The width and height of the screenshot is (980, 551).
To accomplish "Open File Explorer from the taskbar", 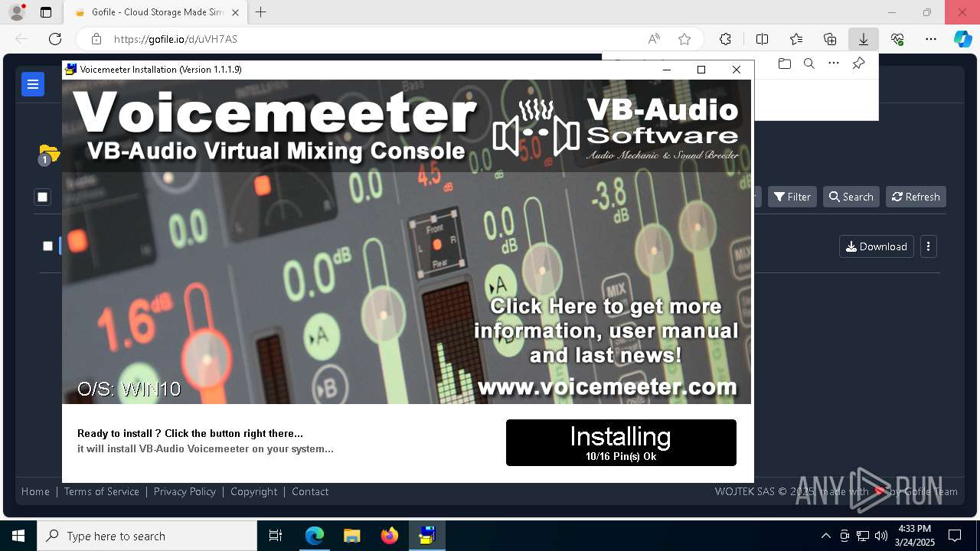I will point(352,536).
